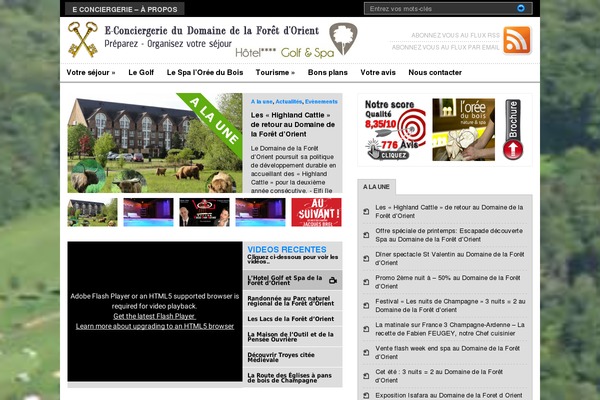Open Vente flash week end spa article

pyautogui.click(x=447, y=353)
